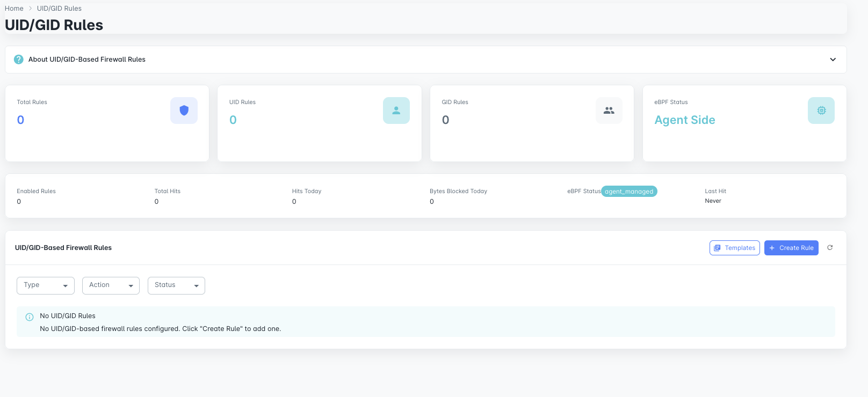This screenshot has height=397, width=868.
Task: Click UID/GID Rules breadcrumb item
Action: pos(59,9)
